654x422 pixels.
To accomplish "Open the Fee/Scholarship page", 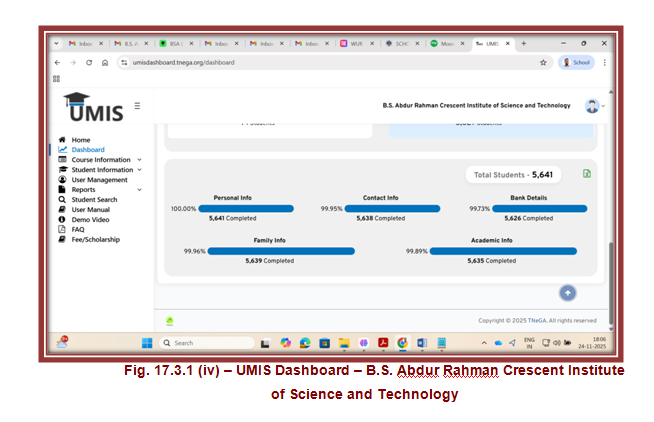I will tap(96, 240).
